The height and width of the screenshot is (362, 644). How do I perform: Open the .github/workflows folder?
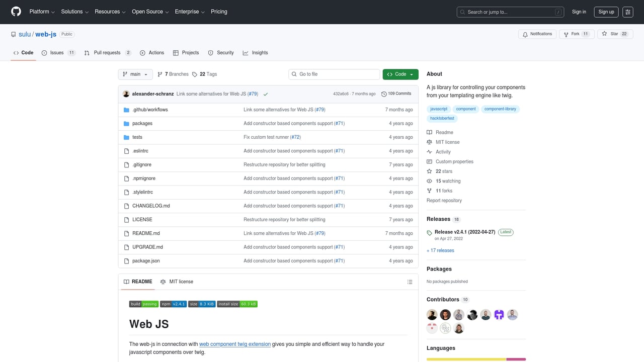point(150,110)
